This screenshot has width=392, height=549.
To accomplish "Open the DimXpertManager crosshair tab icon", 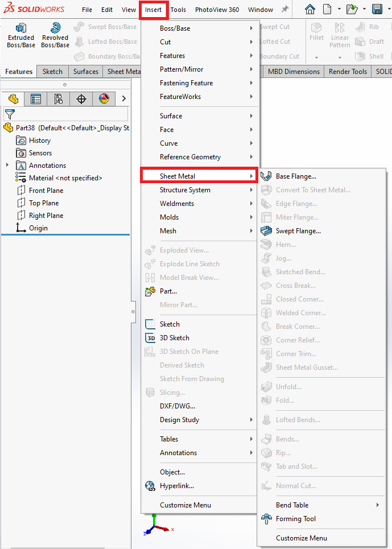I will click(81, 99).
